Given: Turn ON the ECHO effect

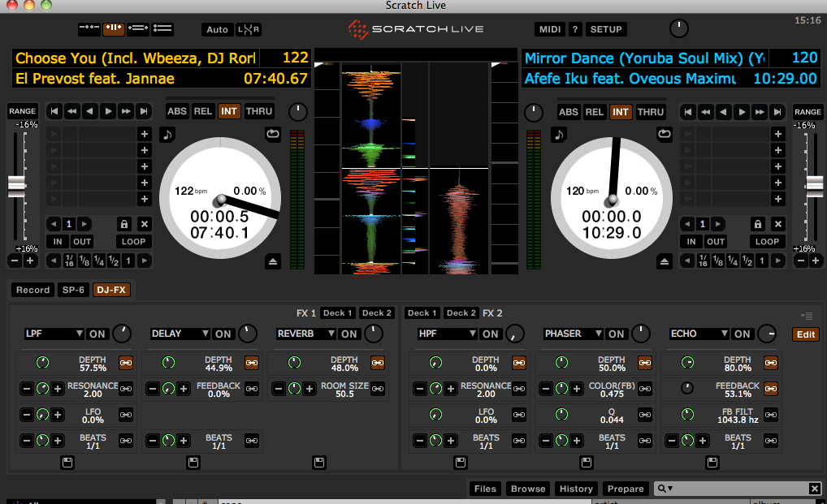Looking at the screenshot, I should 742,334.
